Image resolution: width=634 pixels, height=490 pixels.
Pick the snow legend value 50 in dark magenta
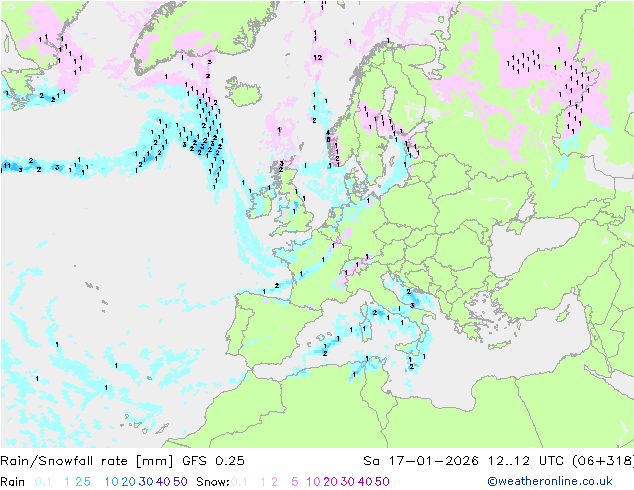[x=382, y=482]
